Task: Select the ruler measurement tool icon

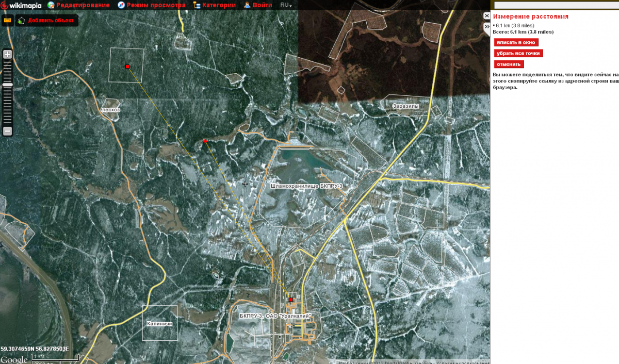Action: [x=7, y=21]
